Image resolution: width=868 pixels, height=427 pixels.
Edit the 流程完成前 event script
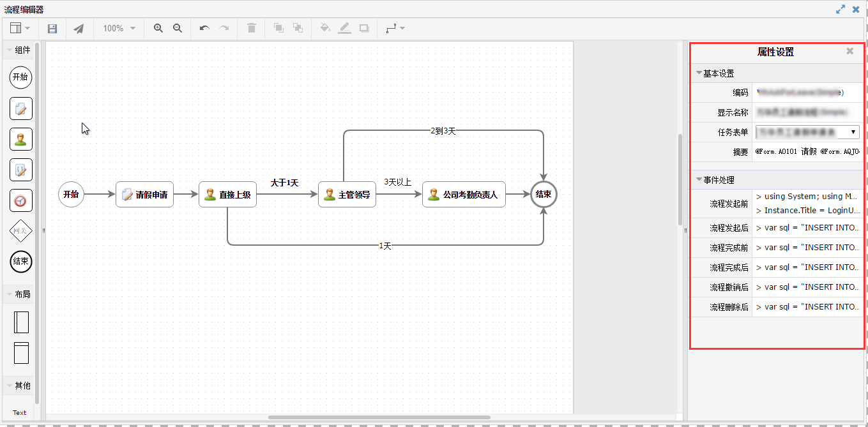coord(807,248)
